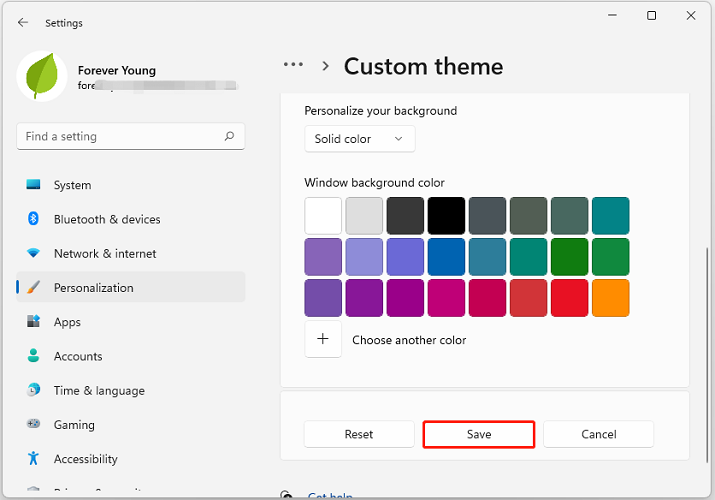This screenshot has width=715, height=500.
Task: Expand the breadcrumb ellipsis menu
Action: click(293, 65)
